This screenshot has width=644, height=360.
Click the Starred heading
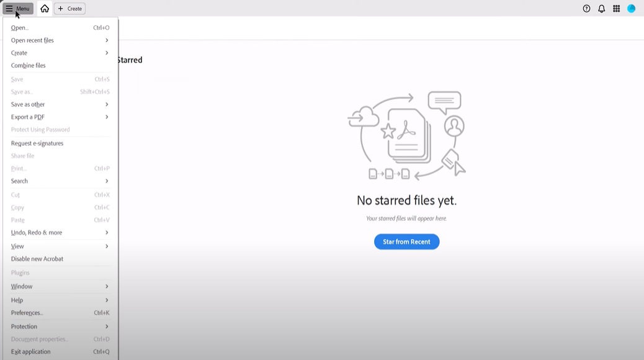pyautogui.click(x=130, y=60)
